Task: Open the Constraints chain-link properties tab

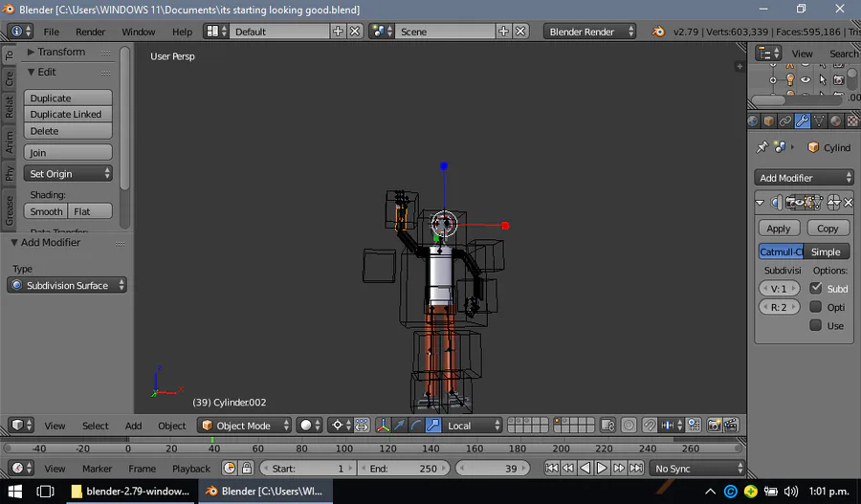Action: point(785,121)
